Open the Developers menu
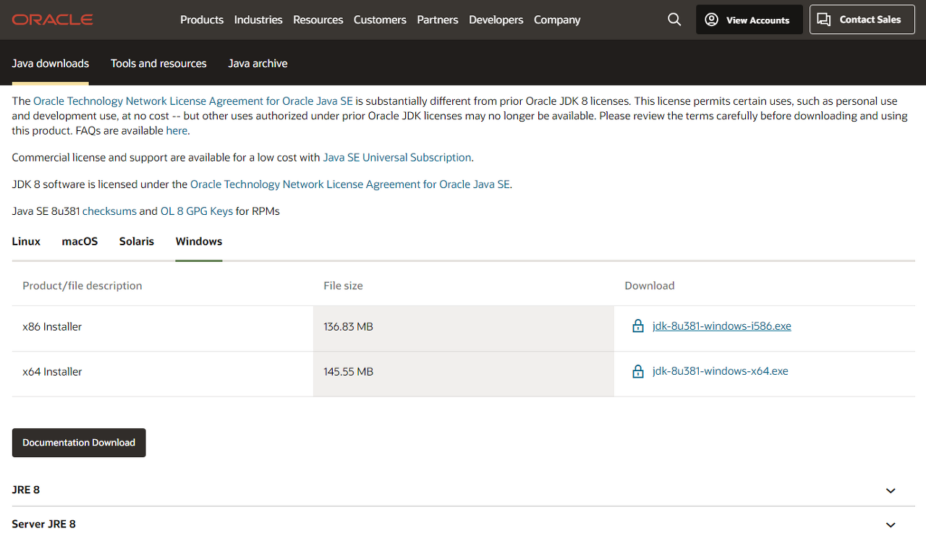926x560 pixels. tap(496, 20)
